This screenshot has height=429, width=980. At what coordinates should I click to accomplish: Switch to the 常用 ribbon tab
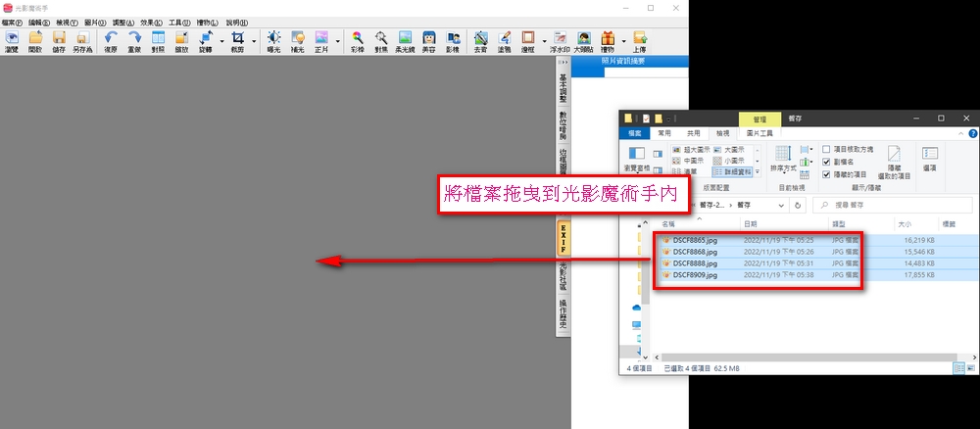(x=665, y=133)
